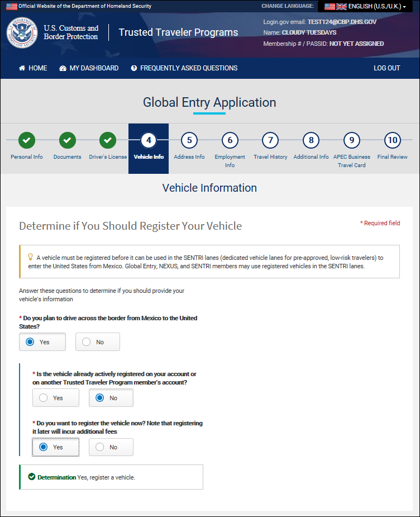Select step 7 Travel History circle
The image size is (420, 517).
click(270, 140)
